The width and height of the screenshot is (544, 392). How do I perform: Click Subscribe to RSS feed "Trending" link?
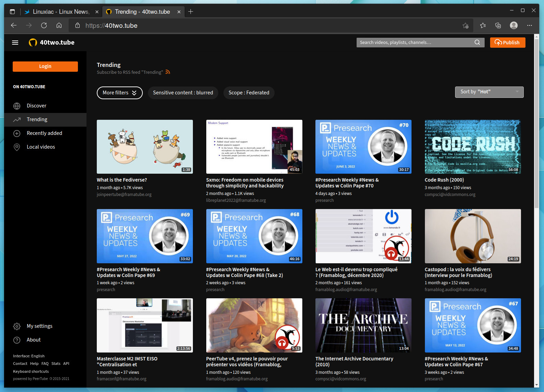coord(130,72)
